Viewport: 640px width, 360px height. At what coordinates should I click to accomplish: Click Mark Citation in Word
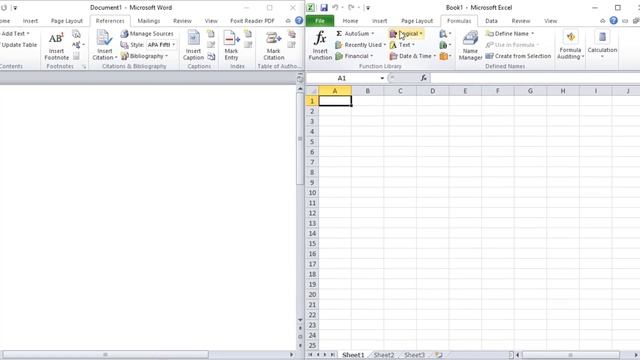coord(273,46)
